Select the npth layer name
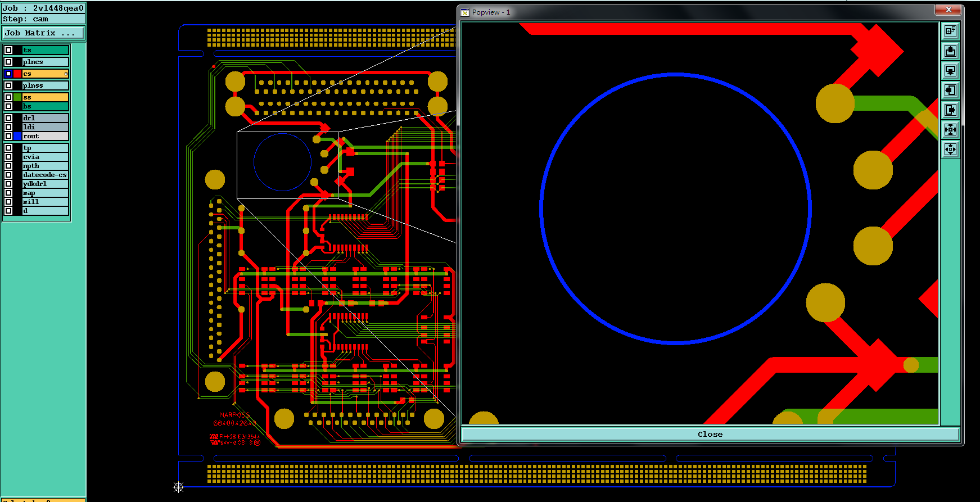This screenshot has height=502, width=980. point(46,166)
